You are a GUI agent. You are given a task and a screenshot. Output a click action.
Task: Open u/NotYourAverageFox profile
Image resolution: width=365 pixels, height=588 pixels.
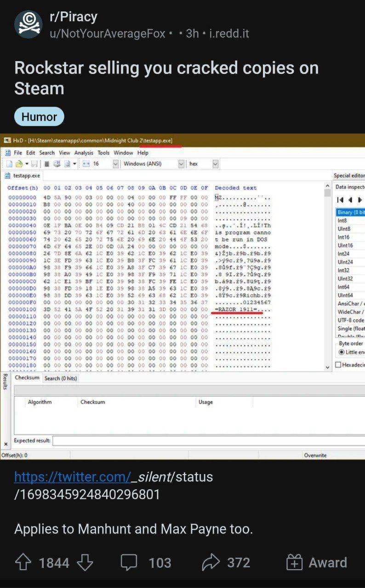click(x=108, y=34)
